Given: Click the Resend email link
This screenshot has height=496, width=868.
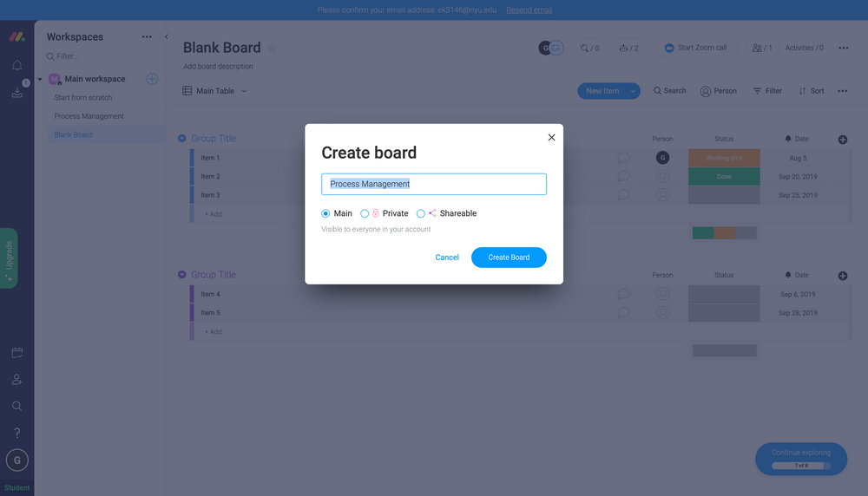Looking at the screenshot, I should [529, 10].
